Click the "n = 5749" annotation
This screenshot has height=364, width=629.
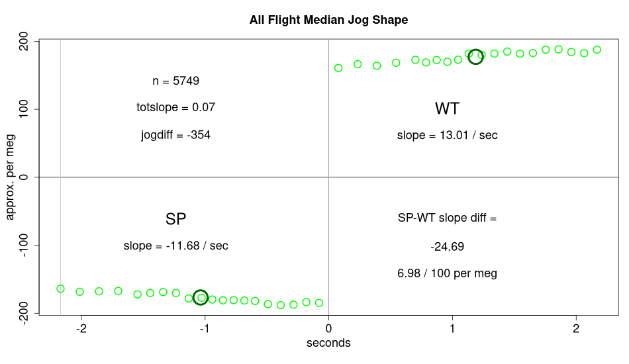(176, 81)
